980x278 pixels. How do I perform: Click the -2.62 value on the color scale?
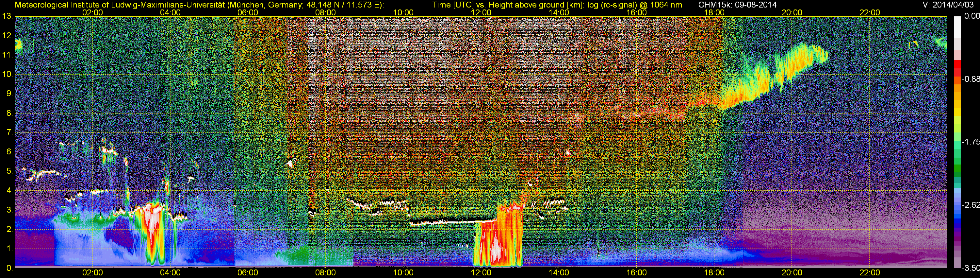pyautogui.click(x=970, y=205)
